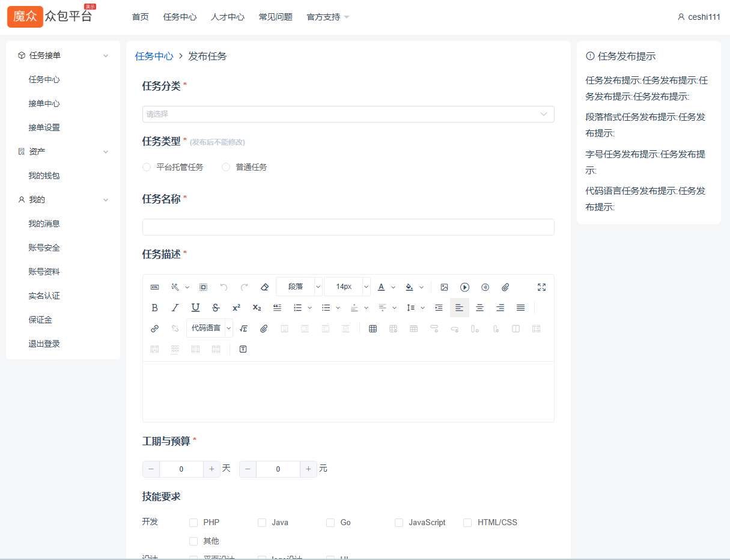The width and height of the screenshot is (730, 560).
Task: Enable the JavaScript skill requirement
Action: pyautogui.click(x=398, y=522)
